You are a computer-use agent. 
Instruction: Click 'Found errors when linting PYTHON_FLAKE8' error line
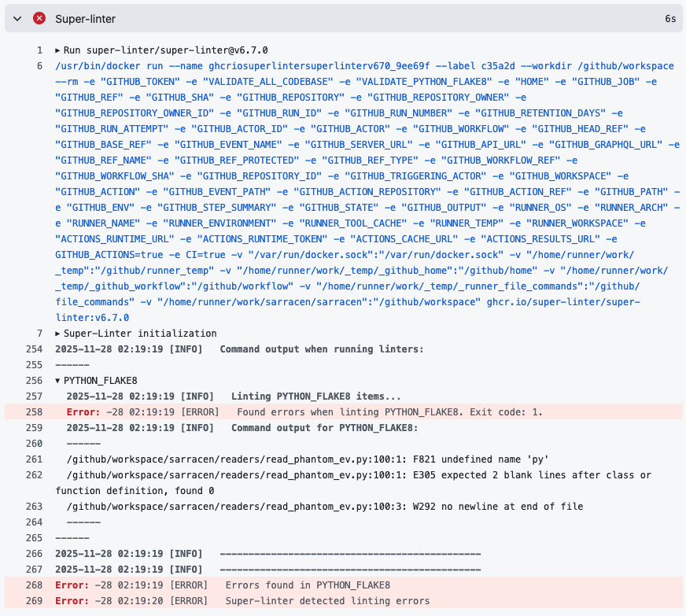[x=304, y=412]
